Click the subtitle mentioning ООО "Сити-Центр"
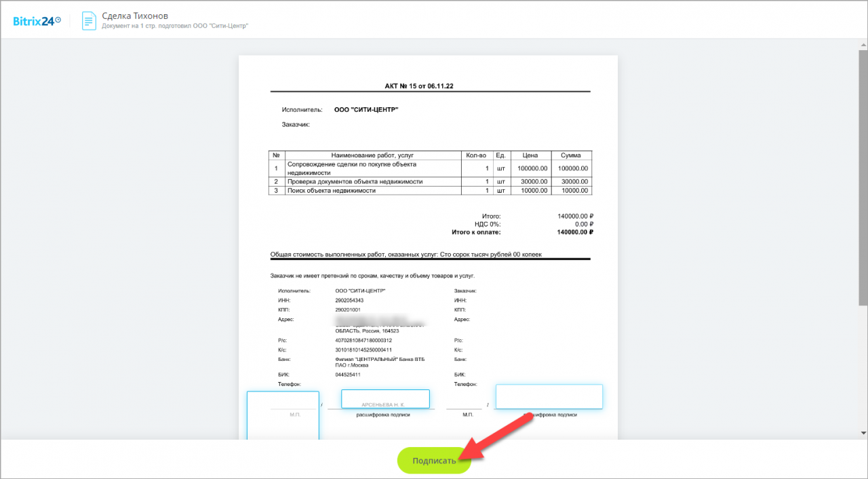Image resolution: width=868 pixels, height=479 pixels. point(175,26)
